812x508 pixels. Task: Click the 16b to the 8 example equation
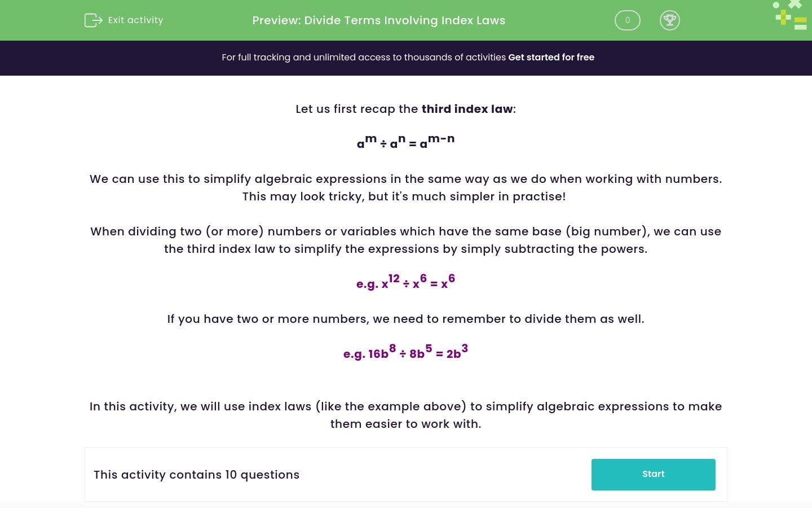point(405,352)
